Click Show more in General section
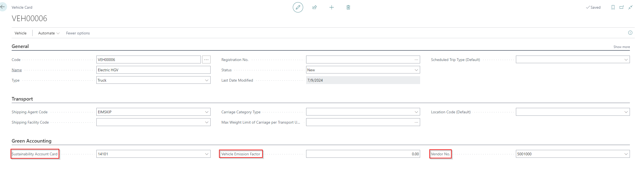This screenshot has width=644, height=177. pos(621,47)
